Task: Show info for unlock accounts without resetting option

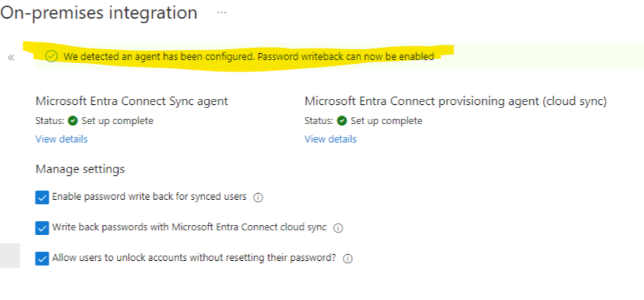Action: (x=348, y=259)
